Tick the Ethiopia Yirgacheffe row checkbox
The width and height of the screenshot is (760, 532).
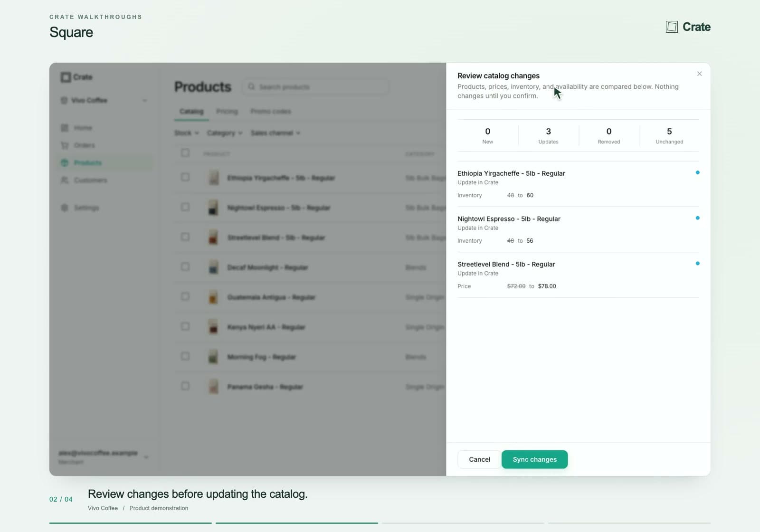pyautogui.click(x=185, y=177)
